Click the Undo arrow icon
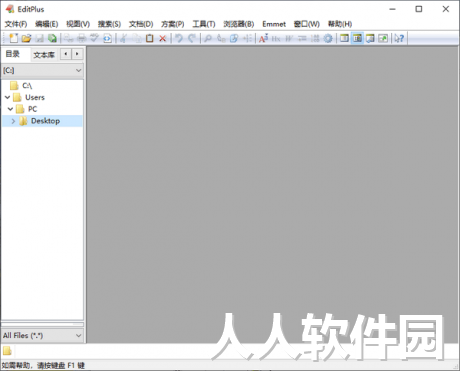Screen dimensions: 460x371 (179, 38)
